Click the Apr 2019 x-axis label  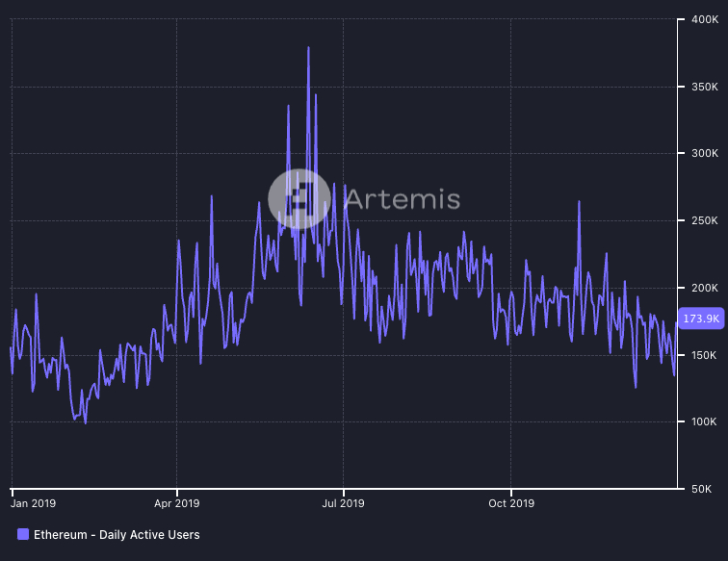point(177,503)
